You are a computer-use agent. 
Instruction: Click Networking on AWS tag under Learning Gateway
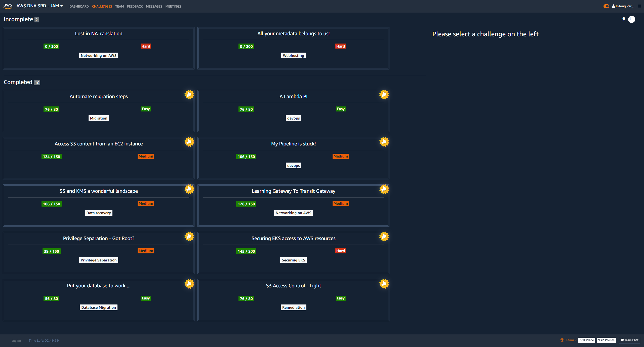293,213
